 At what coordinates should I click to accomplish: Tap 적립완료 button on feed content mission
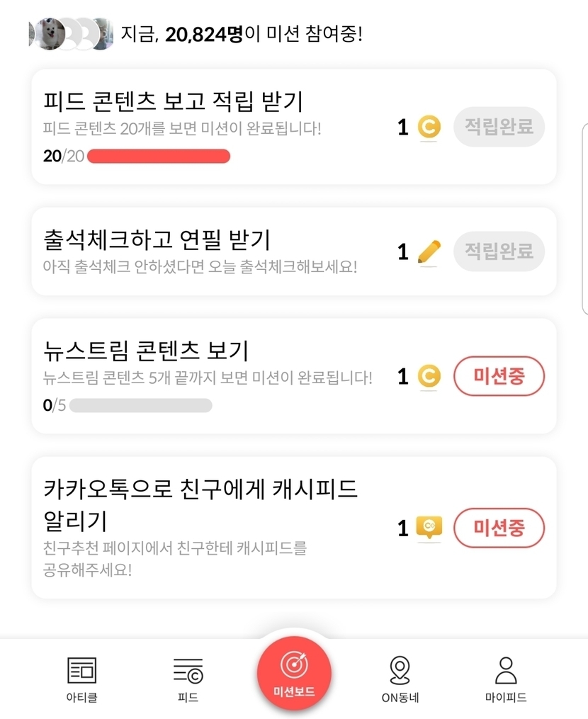(x=499, y=127)
